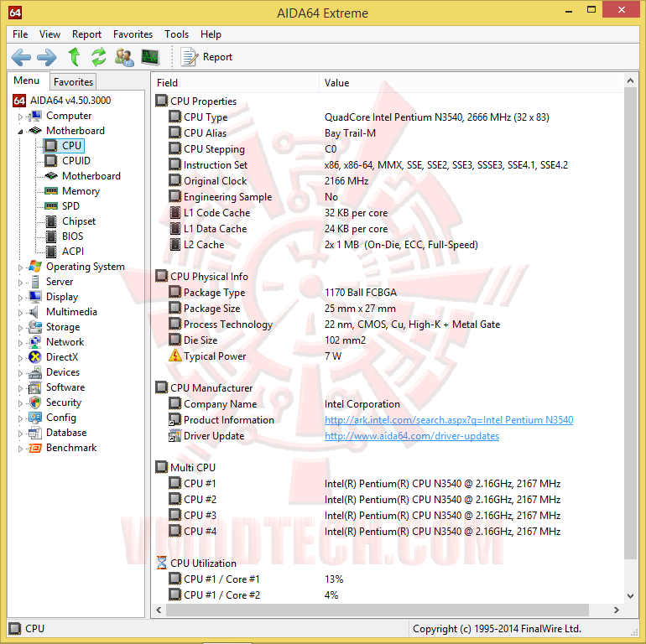The height and width of the screenshot is (644, 646).
Task: Click the Back arrow toolbar icon
Action: point(21,57)
